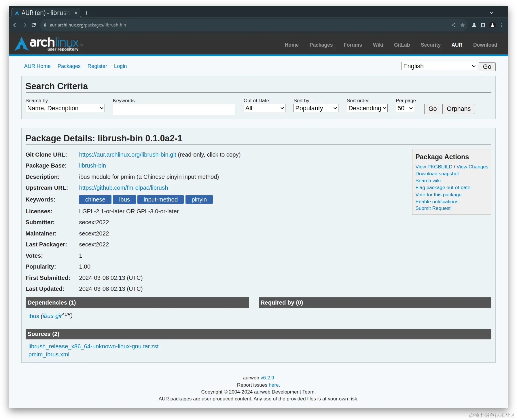Click the address bar URL

[88, 25]
